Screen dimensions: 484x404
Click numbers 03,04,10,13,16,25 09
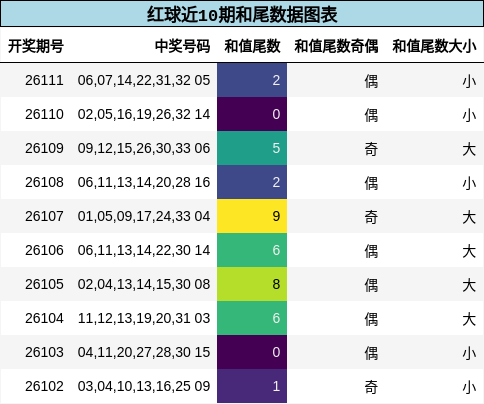[144, 386]
